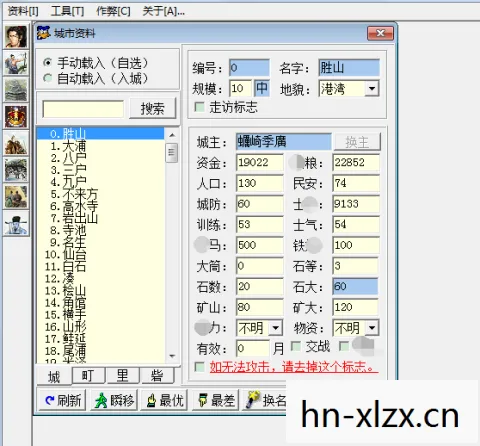The height and width of the screenshot is (446, 480).
Task: Click the 最优 best button
Action: (x=164, y=400)
